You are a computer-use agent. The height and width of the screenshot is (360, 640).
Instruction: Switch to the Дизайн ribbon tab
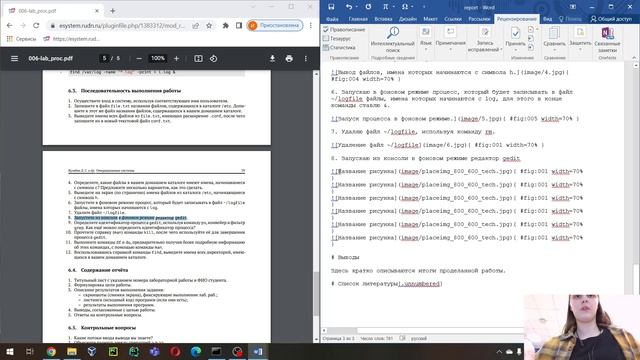click(407, 19)
